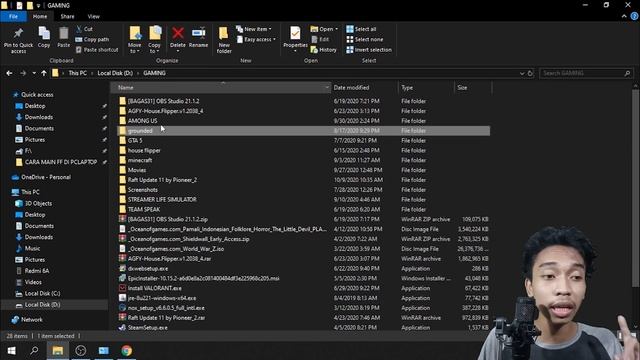The height and width of the screenshot is (360, 640).
Task: Select 3D Objects in sidebar
Action: (x=38, y=203)
